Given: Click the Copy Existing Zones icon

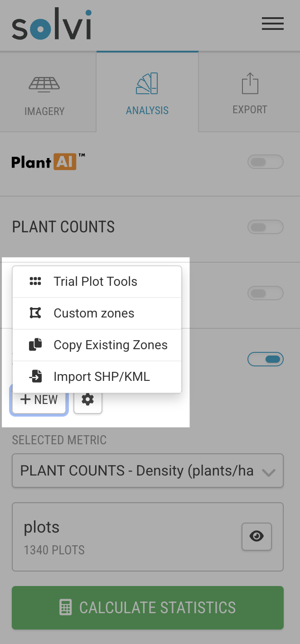Looking at the screenshot, I should pos(35,345).
